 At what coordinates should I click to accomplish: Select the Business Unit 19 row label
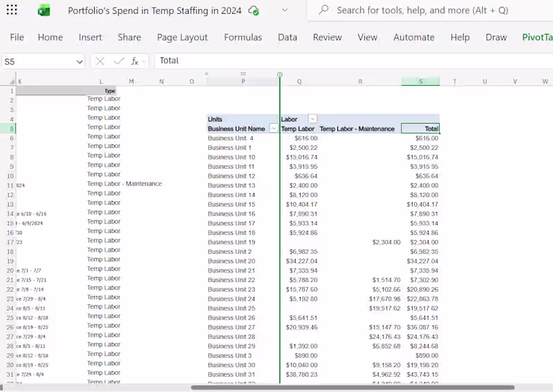tap(232, 242)
